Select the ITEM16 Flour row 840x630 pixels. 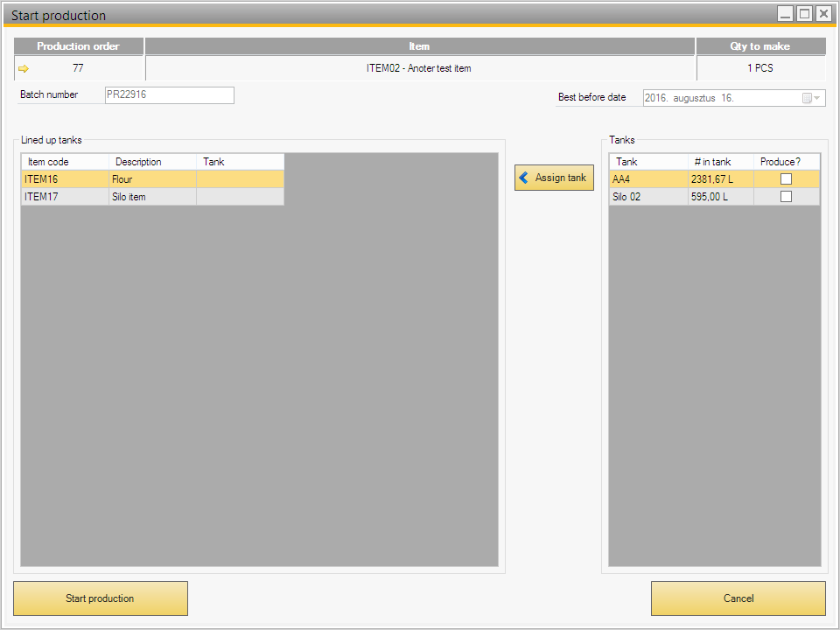pos(66,179)
